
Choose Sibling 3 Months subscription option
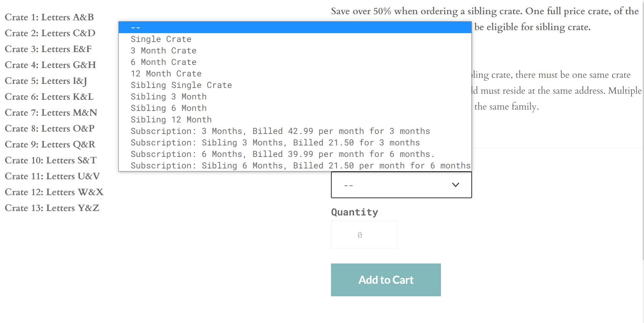click(275, 143)
